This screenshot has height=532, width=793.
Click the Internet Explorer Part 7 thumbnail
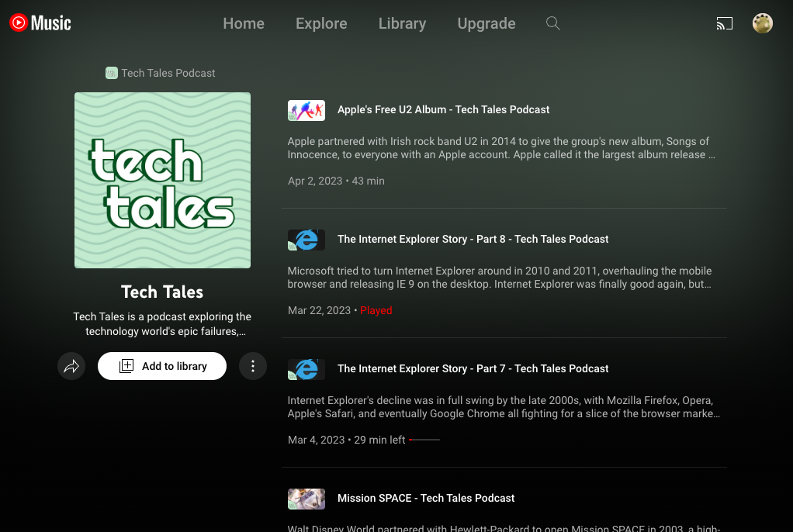point(306,369)
